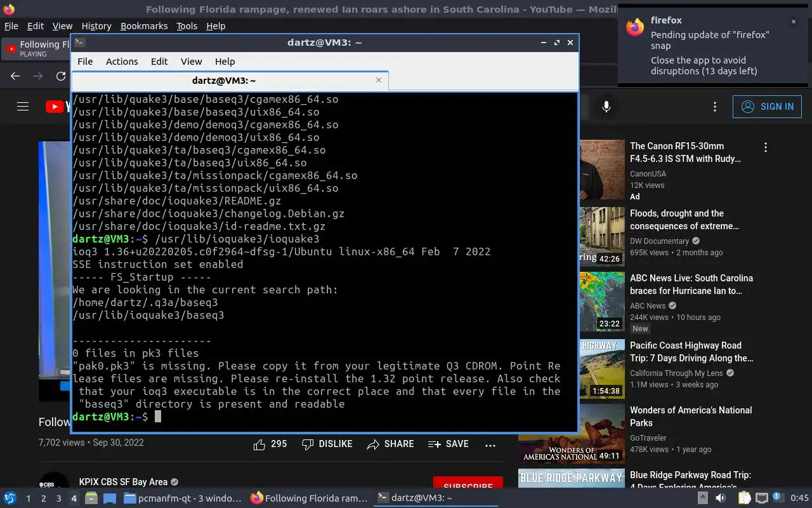Open the file manager taskbar launcher

pyautogui.click(x=91, y=498)
